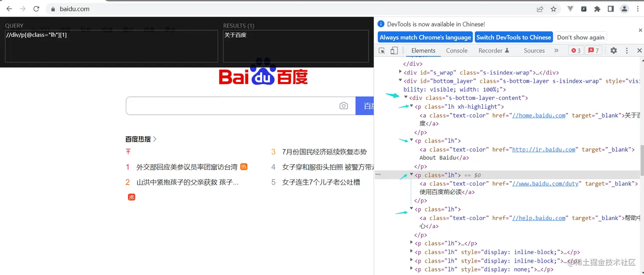This screenshot has height=275, width=644.
Task: Open the share page icon in address bar
Action: coord(540,9)
